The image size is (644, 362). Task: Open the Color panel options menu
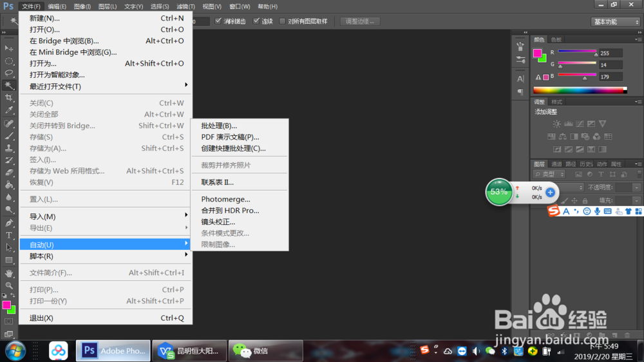pyautogui.click(x=638, y=39)
